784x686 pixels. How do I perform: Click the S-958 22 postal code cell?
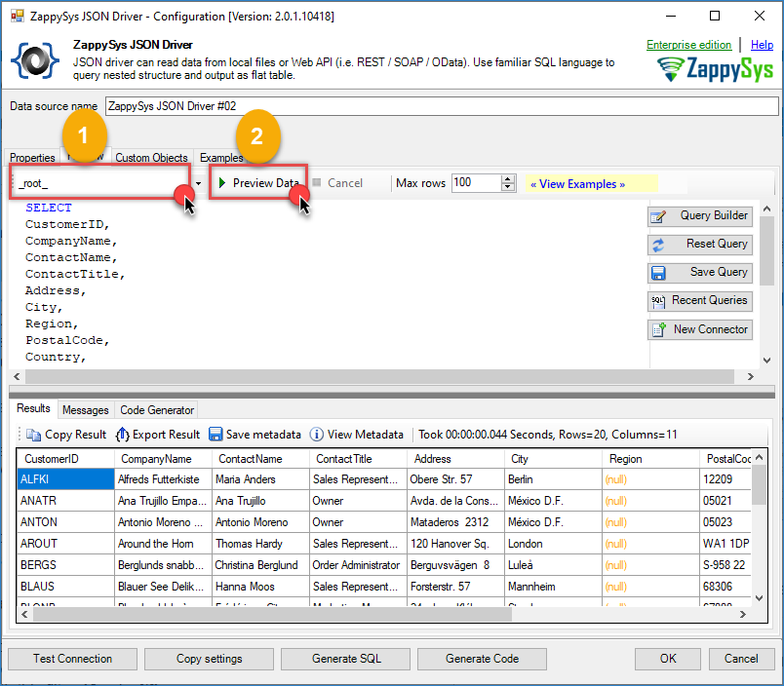tap(725, 565)
